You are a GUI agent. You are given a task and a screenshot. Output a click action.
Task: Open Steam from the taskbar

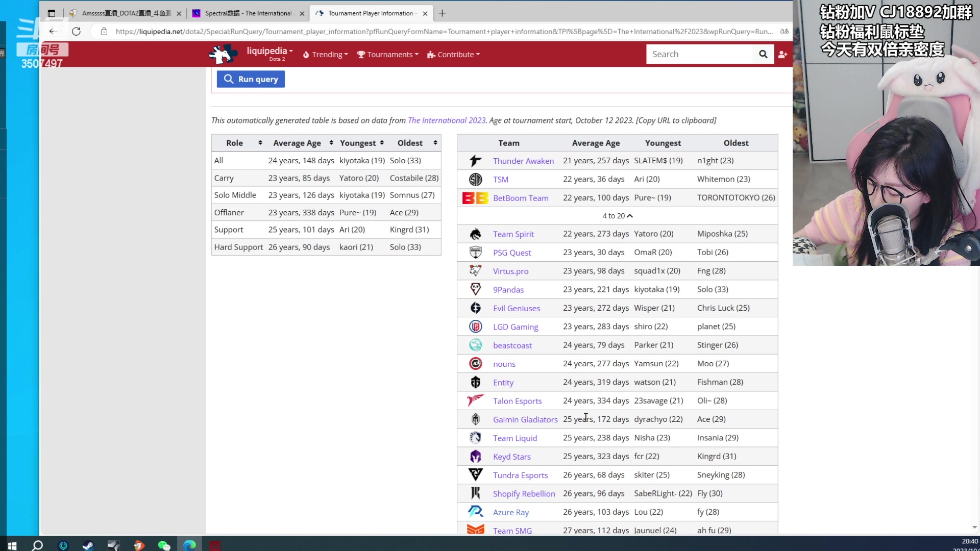[88, 545]
